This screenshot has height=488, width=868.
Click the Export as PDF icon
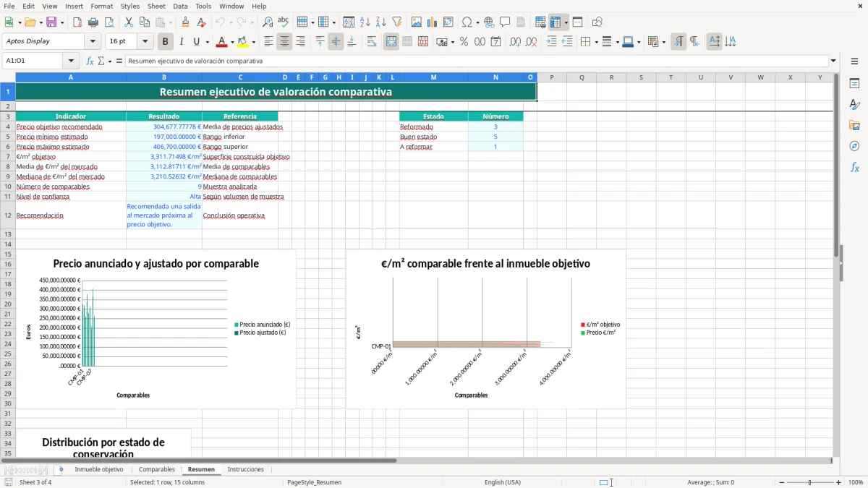(x=77, y=22)
